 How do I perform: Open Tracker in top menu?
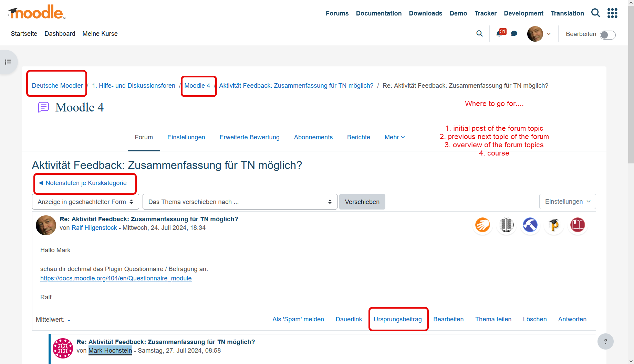click(x=486, y=13)
